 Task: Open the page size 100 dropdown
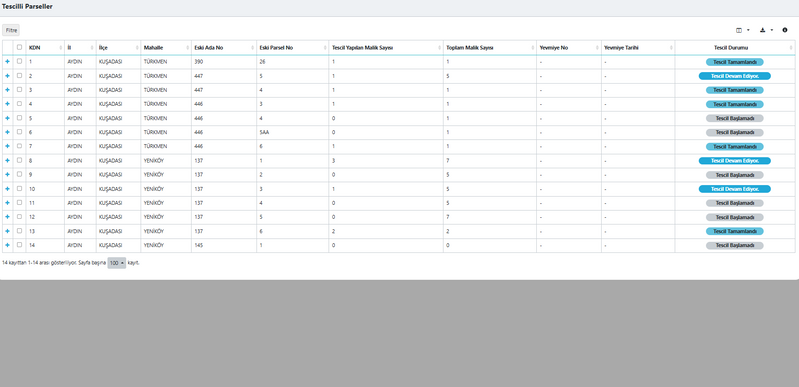click(x=117, y=263)
